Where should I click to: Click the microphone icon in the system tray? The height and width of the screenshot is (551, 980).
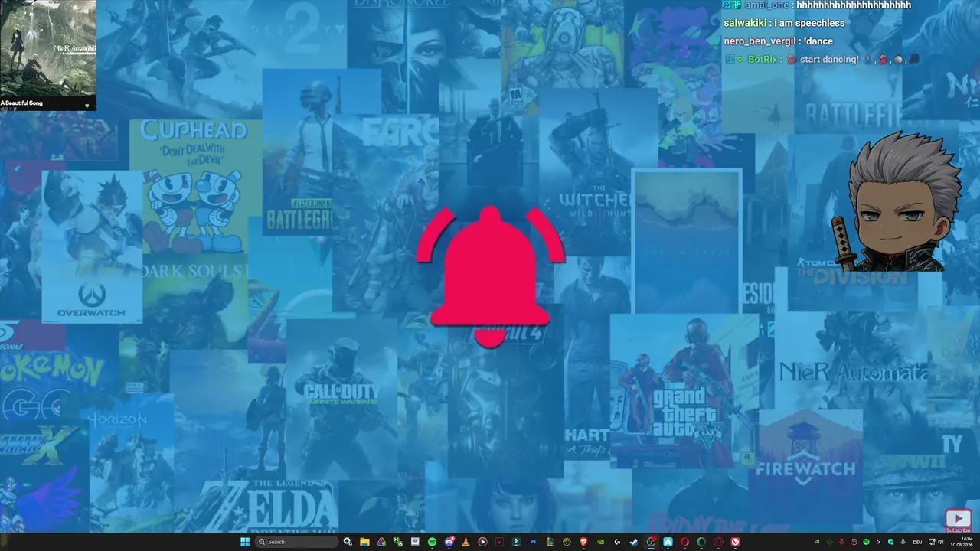coord(903,542)
